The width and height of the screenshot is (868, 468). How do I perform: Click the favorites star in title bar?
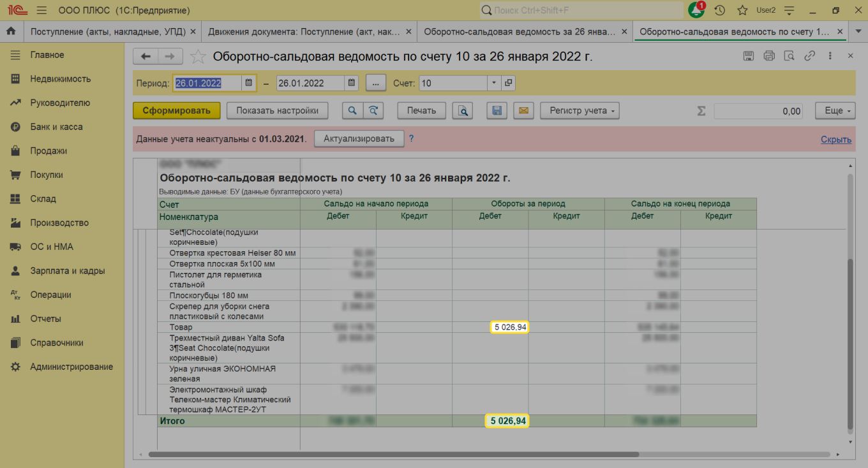pos(742,10)
